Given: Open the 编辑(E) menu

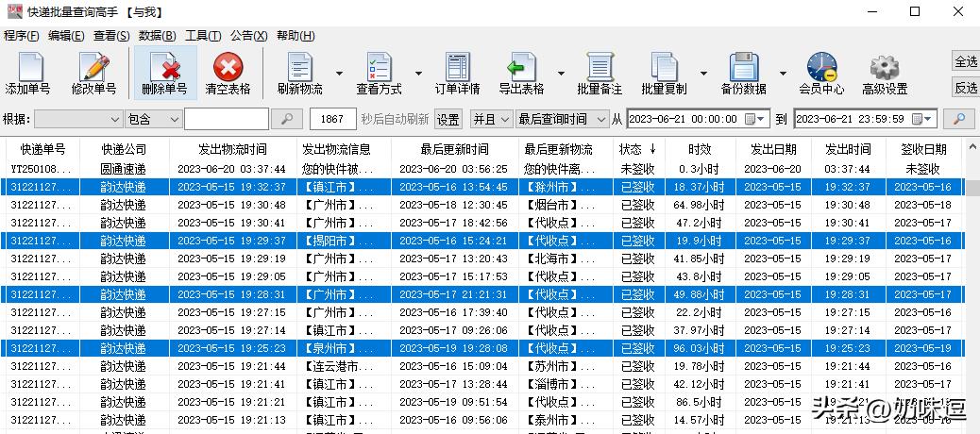Looking at the screenshot, I should coord(66,36).
